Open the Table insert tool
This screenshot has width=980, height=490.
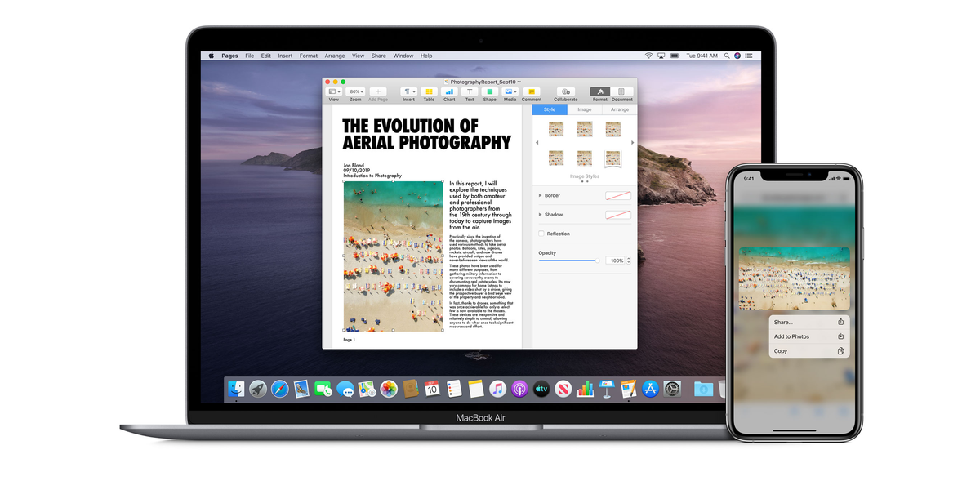(430, 91)
